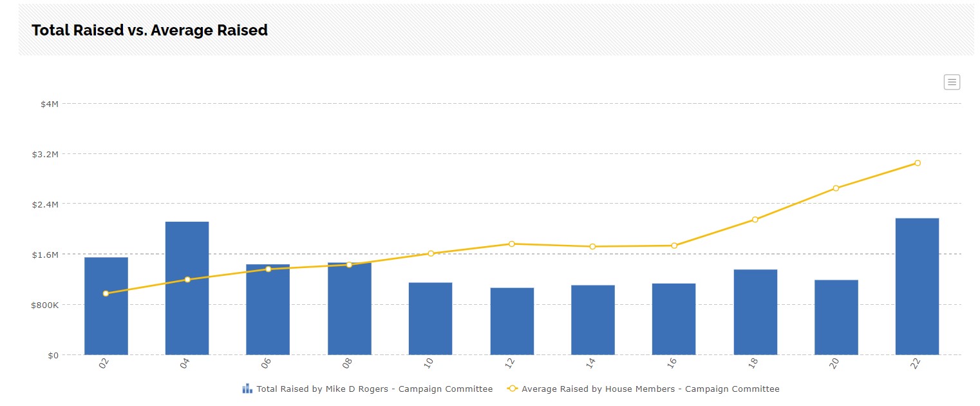Select the '04' x-axis label
This screenshot has height=406, width=980.
pyautogui.click(x=185, y=363)
